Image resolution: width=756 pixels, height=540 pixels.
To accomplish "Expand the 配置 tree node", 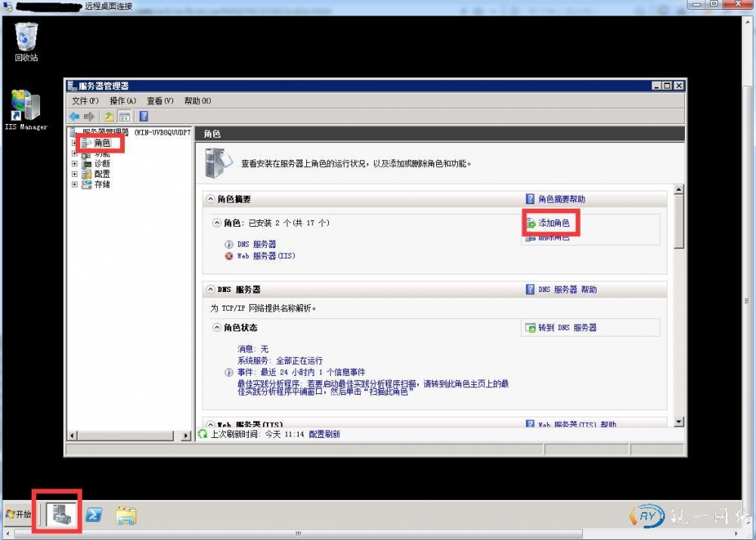I will click(x=74, y=174).
